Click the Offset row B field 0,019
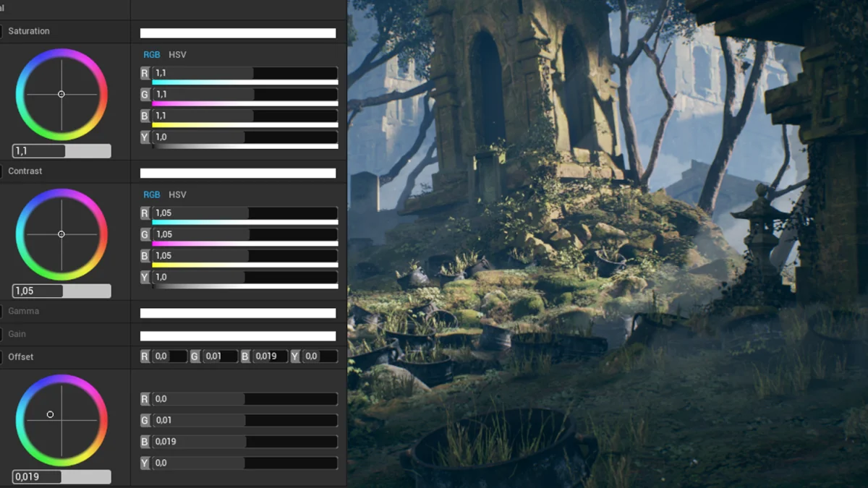This screenshot has height=488, width=868. (x=270, y=356)
